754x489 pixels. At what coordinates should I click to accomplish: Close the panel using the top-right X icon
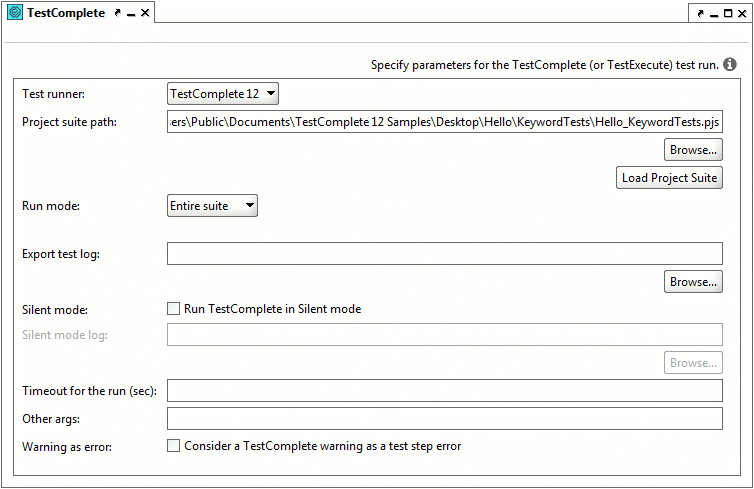coord(742,13)
